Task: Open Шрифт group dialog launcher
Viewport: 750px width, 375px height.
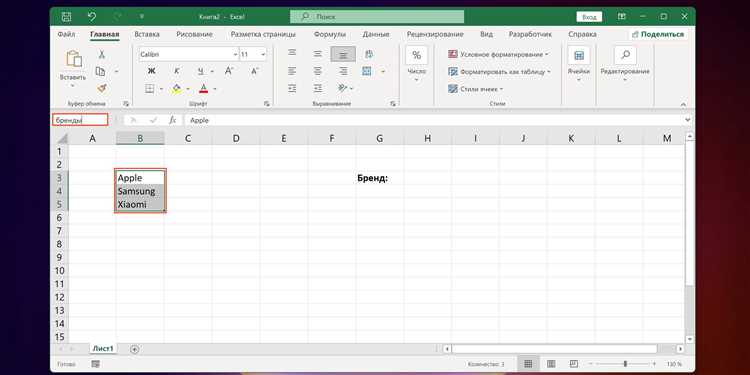Action: [266, 103]
